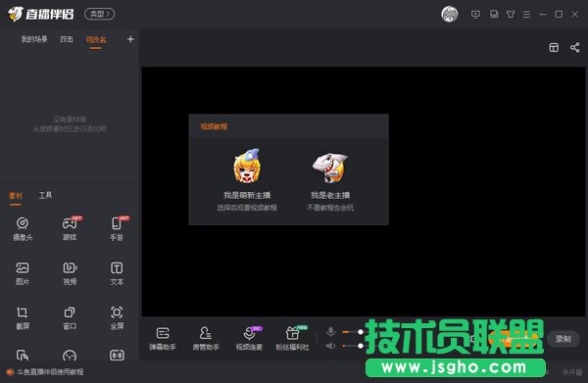
Task: Open the screen monitor icon in title bar
Action: click(475, 15)
